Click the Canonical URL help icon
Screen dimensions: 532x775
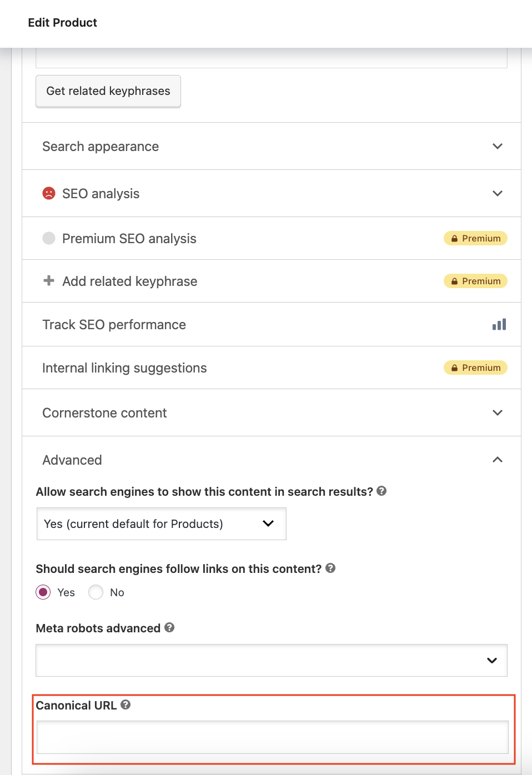click(126, 704)
